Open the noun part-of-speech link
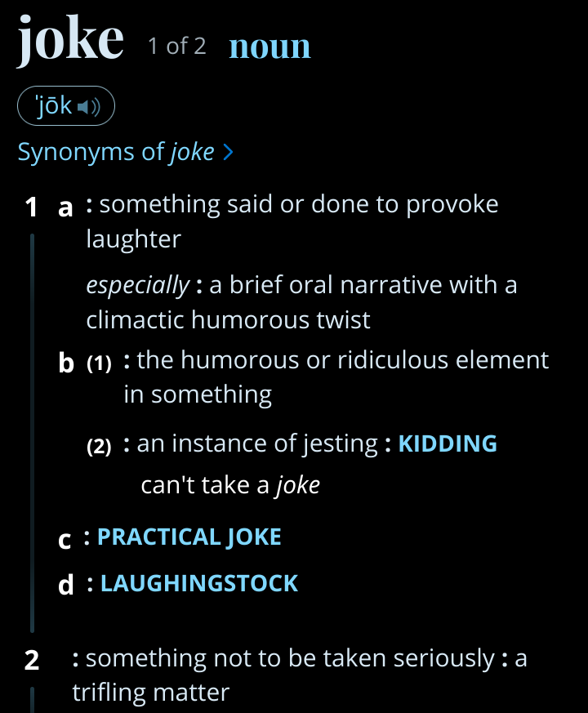The image size is (588, 713). point(269,47)
